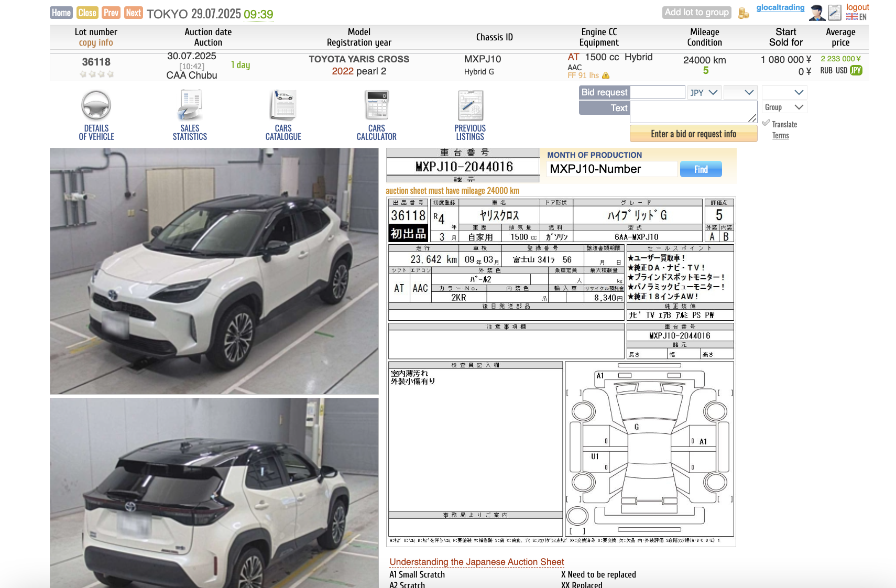Focus the Text message textarea
Screen dimensions: 896x588
[x=694, y=112]
